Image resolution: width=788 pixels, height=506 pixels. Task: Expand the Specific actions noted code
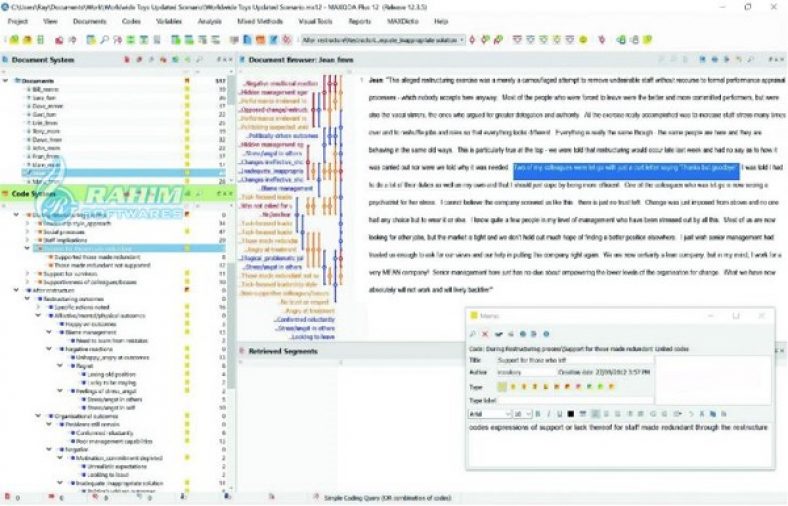click(38, 307)
